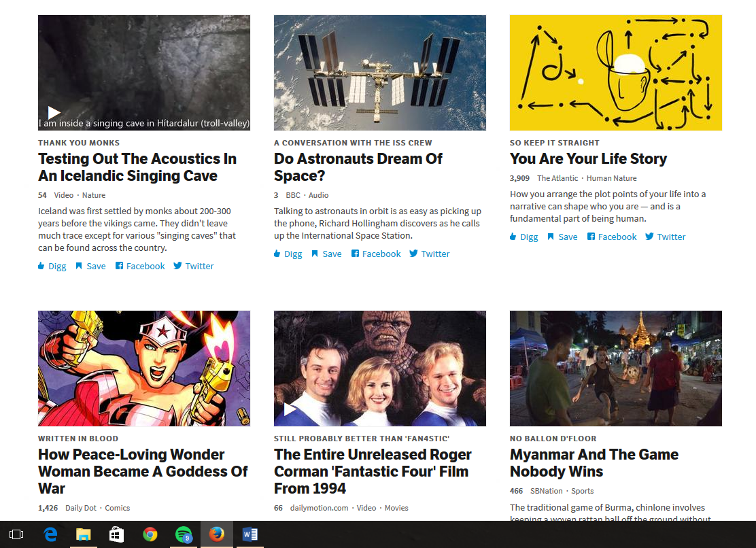Screen dimensions: 756x548
Task: Open The Atlantic source link
Action: [557, 178]
